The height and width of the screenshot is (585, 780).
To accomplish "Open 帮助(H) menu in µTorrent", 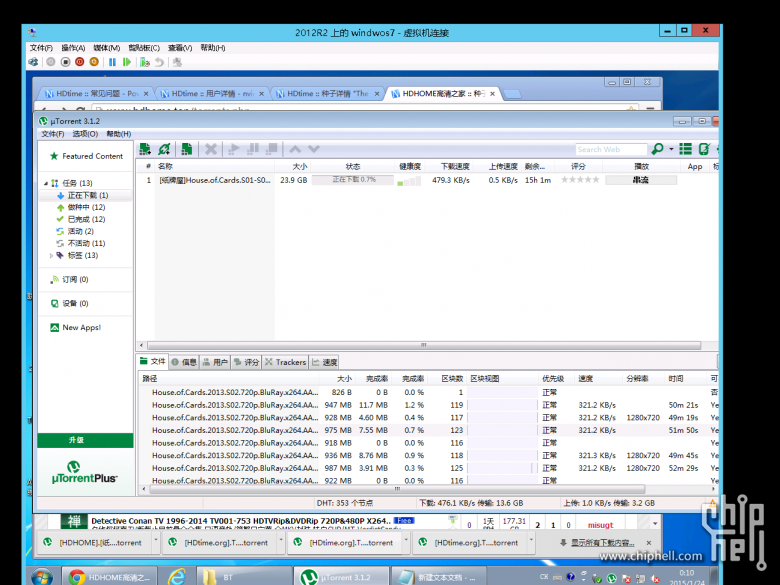I will tap(118, 134).
